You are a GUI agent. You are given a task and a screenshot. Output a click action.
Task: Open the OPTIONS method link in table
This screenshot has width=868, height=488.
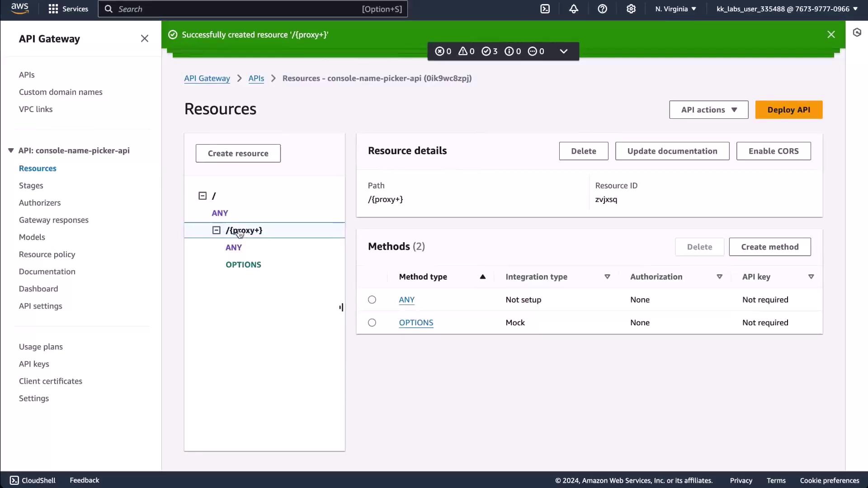(416, 323)
